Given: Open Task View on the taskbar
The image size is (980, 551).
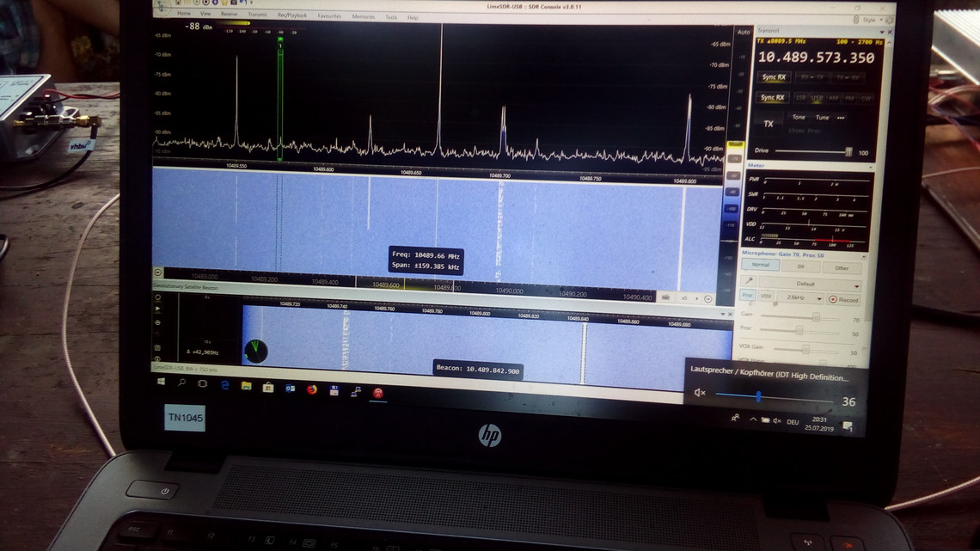Looking at the screenshot, I should [203, 383].
